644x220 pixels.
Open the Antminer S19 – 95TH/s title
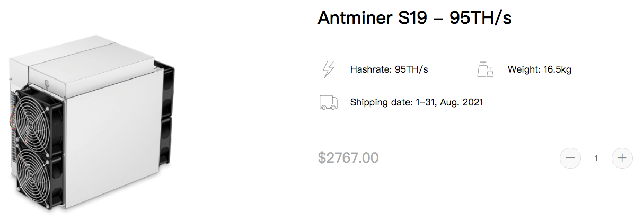click(414, 18)
